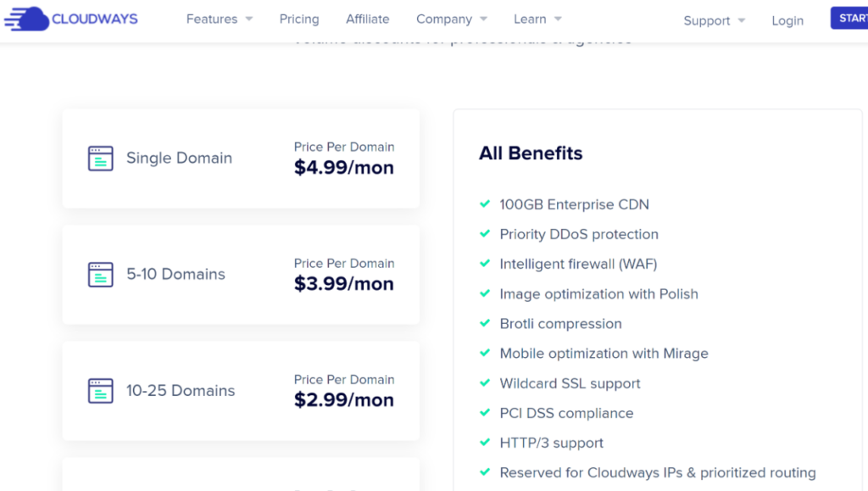Click checkmark beside HTTP/3 support
This screenshot has height=491, width=868.
tap(485, 443)
